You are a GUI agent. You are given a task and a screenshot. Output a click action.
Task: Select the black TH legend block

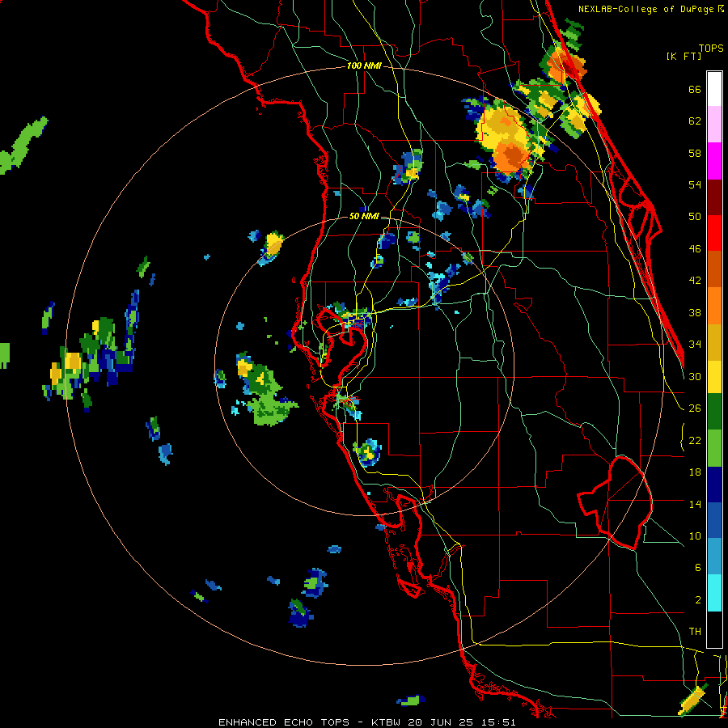click(x=714, y=629)
